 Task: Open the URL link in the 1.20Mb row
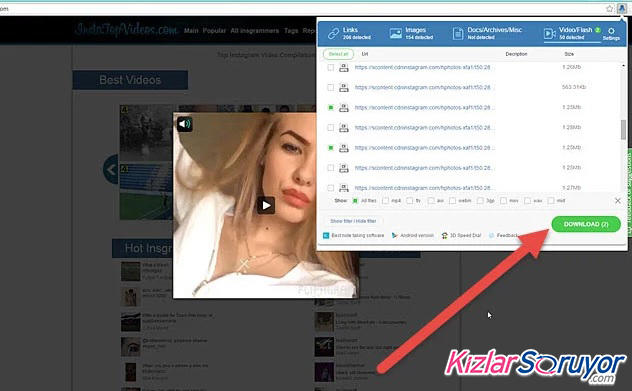click(x=423, y=67)
